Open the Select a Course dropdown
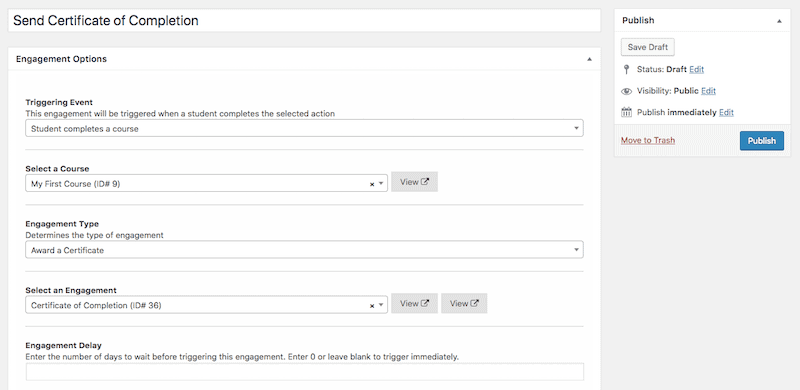800x390 pixels. (206, 183)
